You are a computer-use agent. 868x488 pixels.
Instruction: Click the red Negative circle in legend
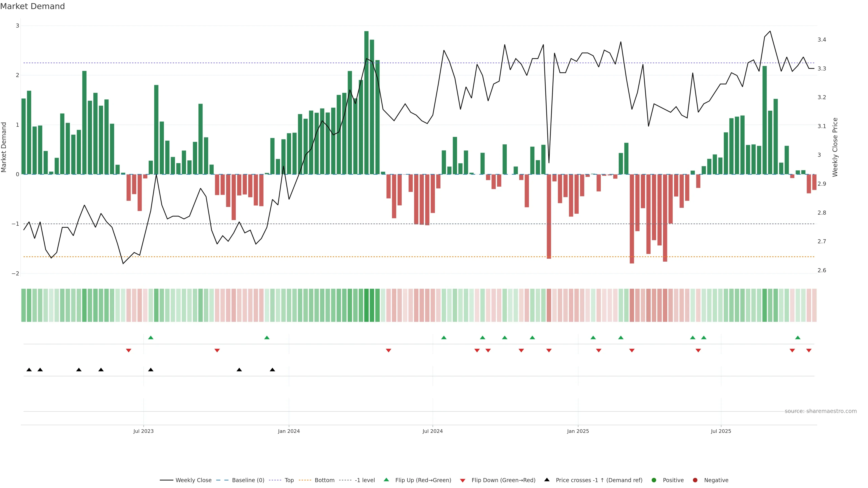click(695, 480)
